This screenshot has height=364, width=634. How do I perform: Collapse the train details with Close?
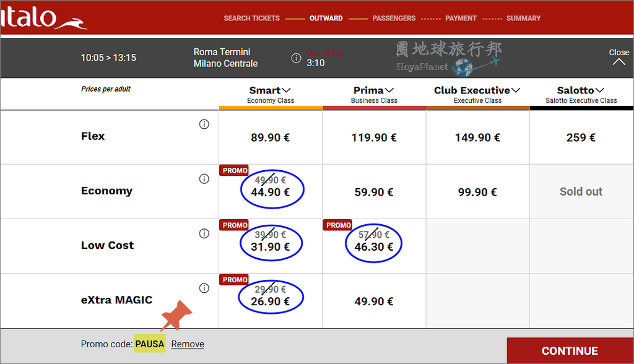tap(619, 57)
